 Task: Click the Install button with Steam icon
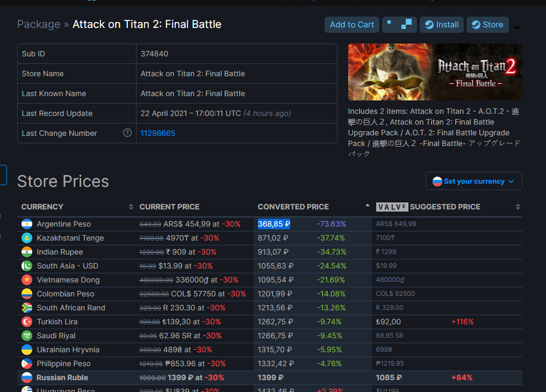tap(442, 25)
